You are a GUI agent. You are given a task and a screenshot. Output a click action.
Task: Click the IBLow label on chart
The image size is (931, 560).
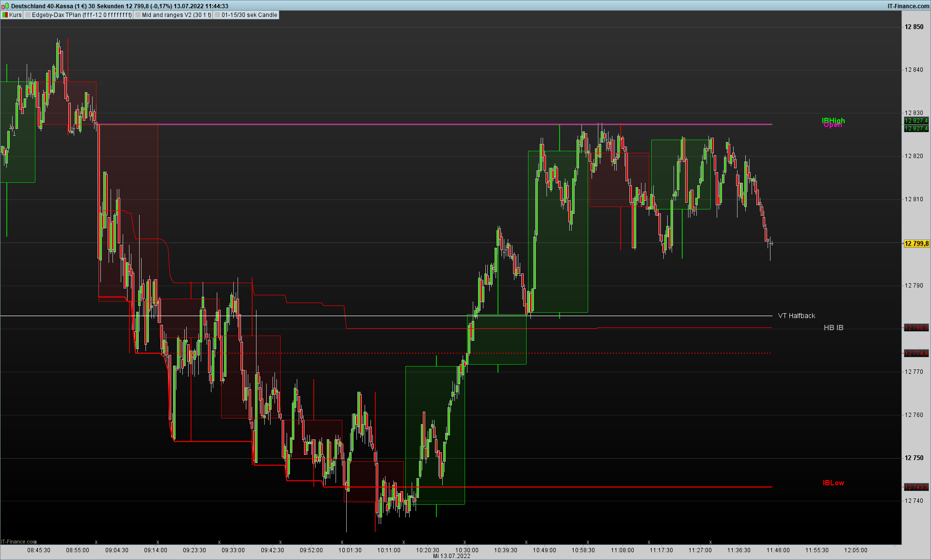click(833, 483)
